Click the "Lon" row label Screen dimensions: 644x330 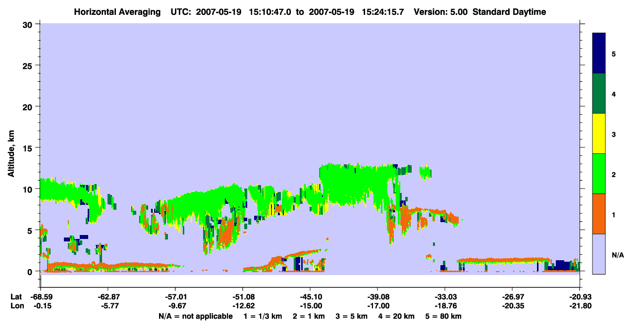pos(16,306)
